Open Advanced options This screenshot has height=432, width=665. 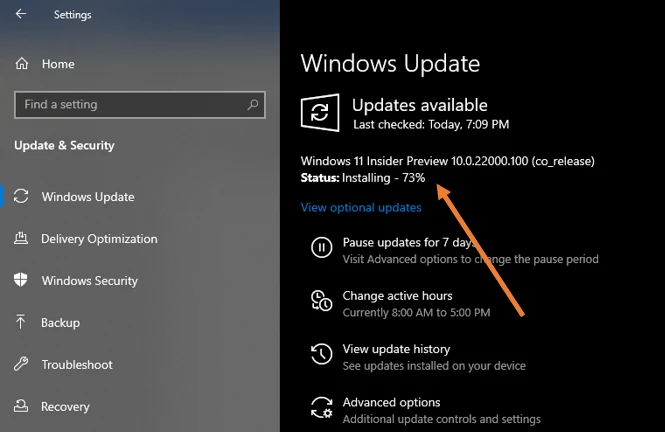pos(391,402)
